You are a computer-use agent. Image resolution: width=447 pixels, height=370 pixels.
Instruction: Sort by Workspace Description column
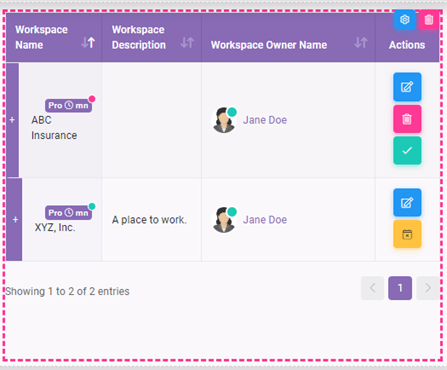click(187, 43)
